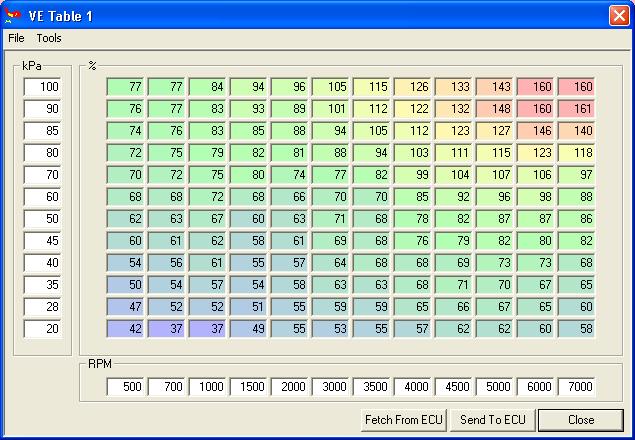Select the 45 kPa axis field
This screenshot has width=635, height=440.
42,241
